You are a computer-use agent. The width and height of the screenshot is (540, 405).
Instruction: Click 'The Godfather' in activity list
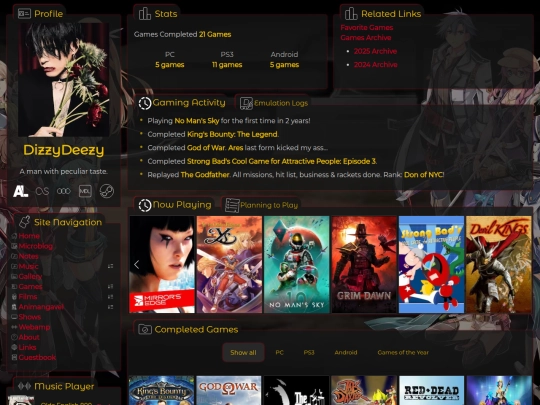[x=205, y=175]
